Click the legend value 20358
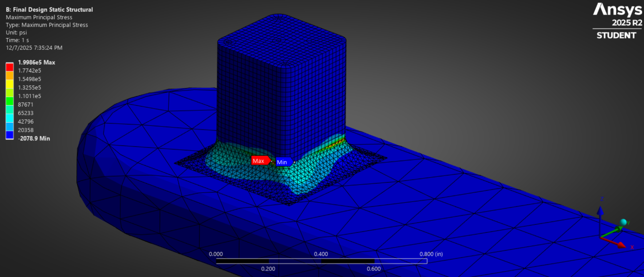Viewport: 644px width, 277px height. (26, 130)
